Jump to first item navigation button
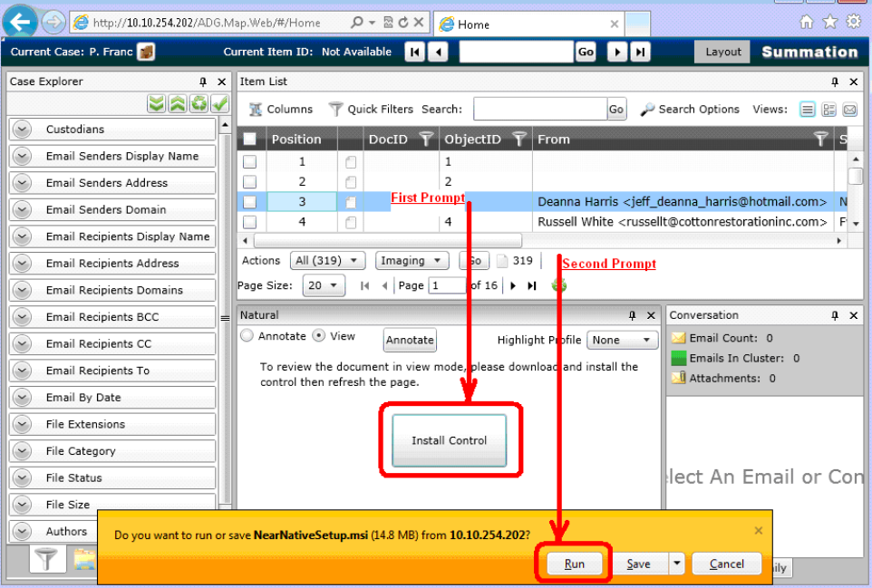 (415, 53)
